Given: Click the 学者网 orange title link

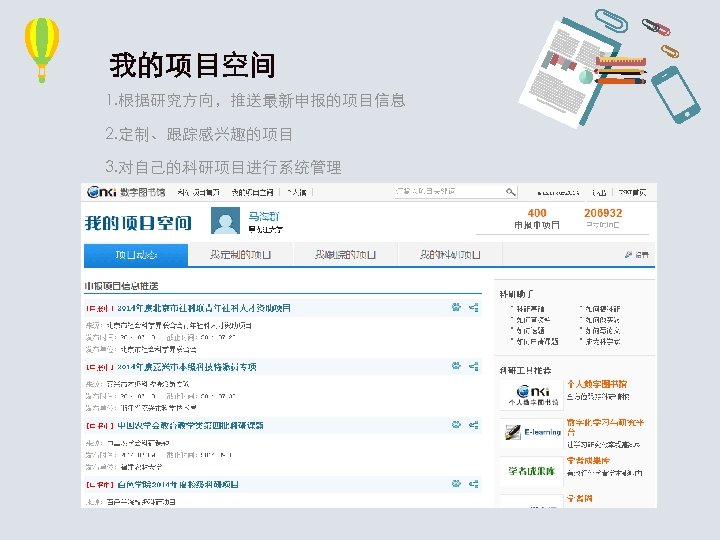Looking at the screenshot, I should click(x=579, y=498).
